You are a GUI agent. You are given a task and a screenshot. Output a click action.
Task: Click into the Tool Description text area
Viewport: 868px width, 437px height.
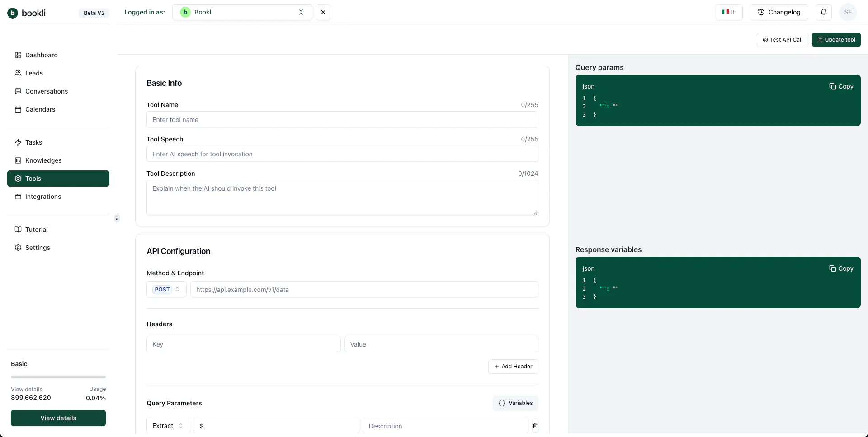[342, 197]
